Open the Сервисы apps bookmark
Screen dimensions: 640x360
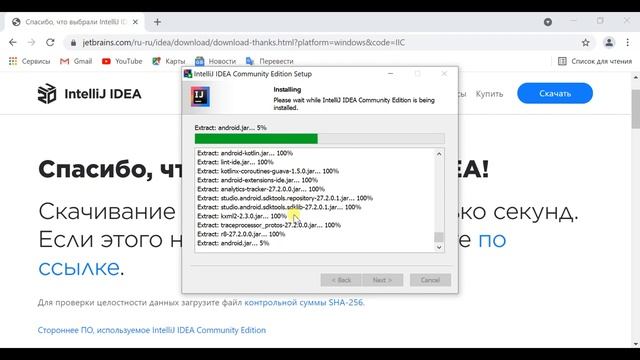[29, 61]
